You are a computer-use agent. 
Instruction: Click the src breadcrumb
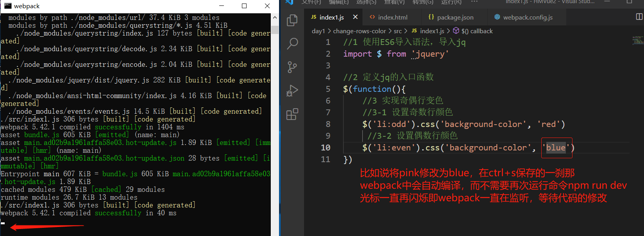398,31
